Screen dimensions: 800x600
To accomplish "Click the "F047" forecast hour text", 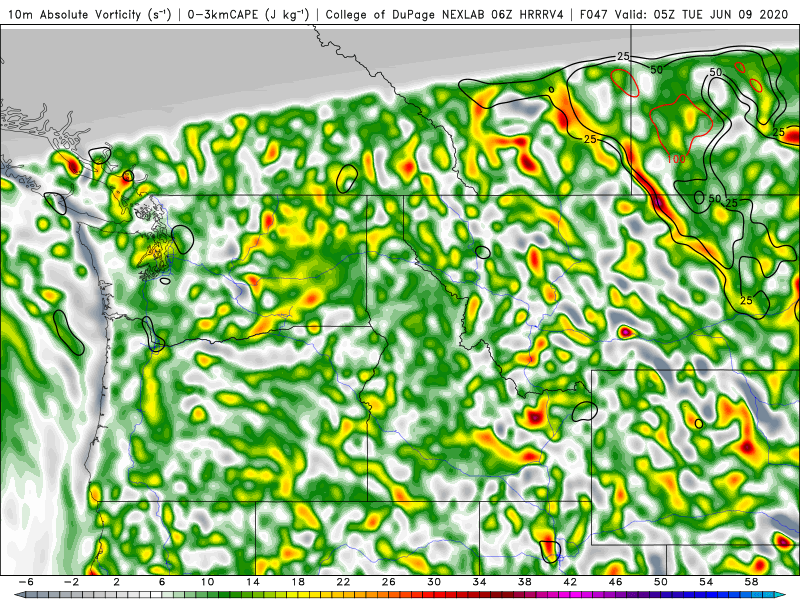I will pos(593,14).
